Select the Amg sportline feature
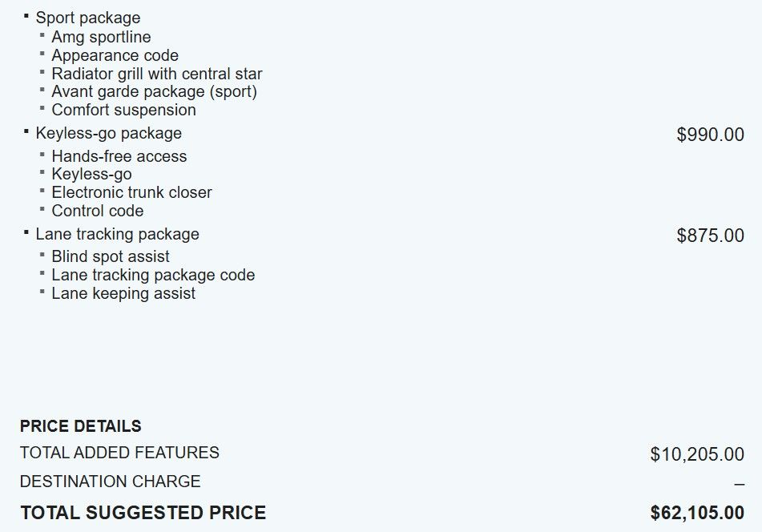This screenshot has height=532, width=762. [101, 37]
